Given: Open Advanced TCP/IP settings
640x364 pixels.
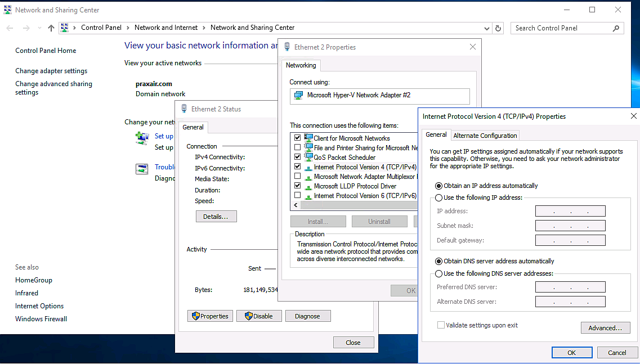Looking at the screenshot, I should [605, 328].
